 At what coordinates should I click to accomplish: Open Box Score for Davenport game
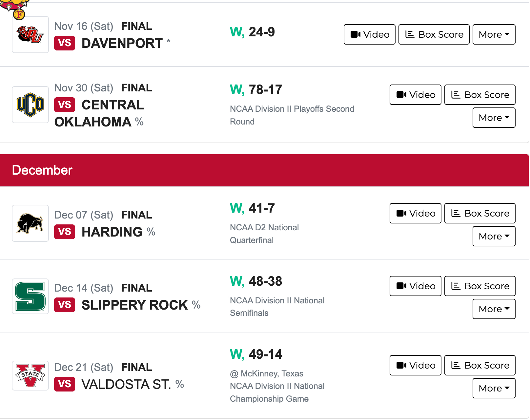point(434,34)
